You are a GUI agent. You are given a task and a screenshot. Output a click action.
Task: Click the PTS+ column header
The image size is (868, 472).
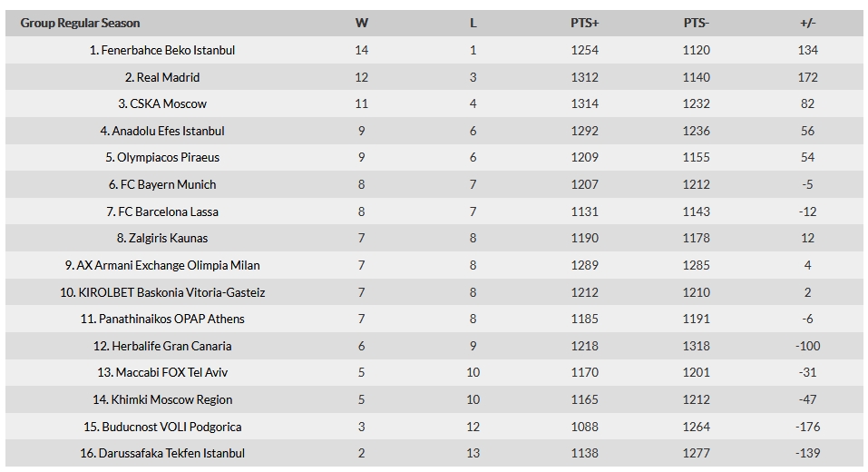tap(584, 24)
